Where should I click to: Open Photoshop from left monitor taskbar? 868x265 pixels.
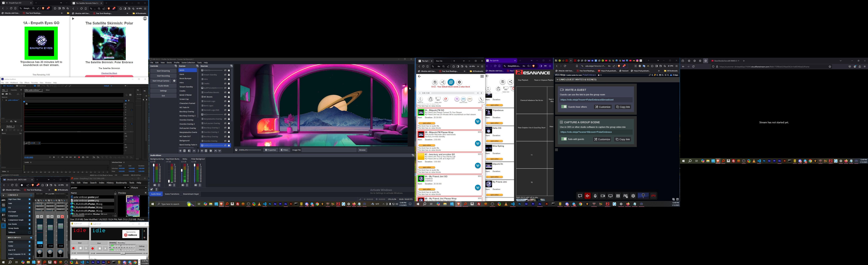(x=88, y=262)
